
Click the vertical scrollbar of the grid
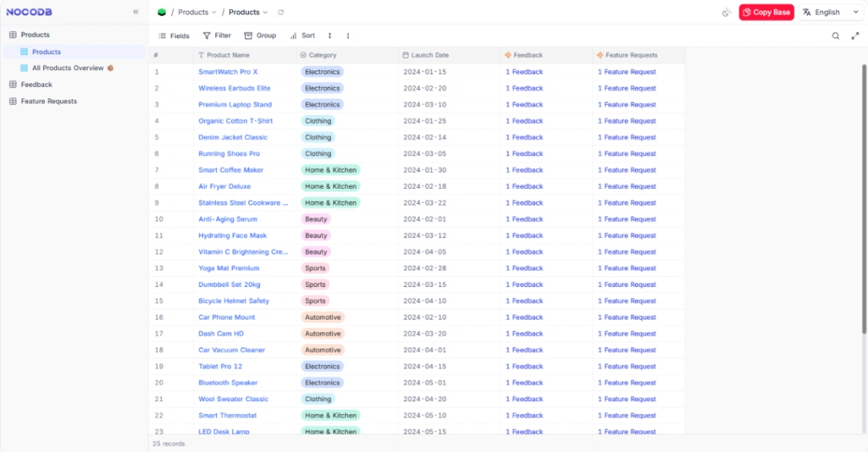(x=863, y=198)
